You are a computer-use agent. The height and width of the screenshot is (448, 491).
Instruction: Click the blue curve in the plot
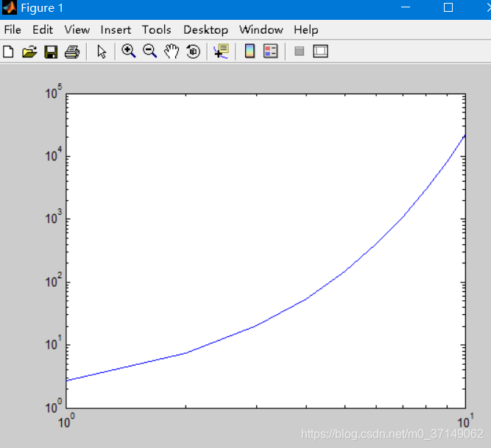pos(306,299)
